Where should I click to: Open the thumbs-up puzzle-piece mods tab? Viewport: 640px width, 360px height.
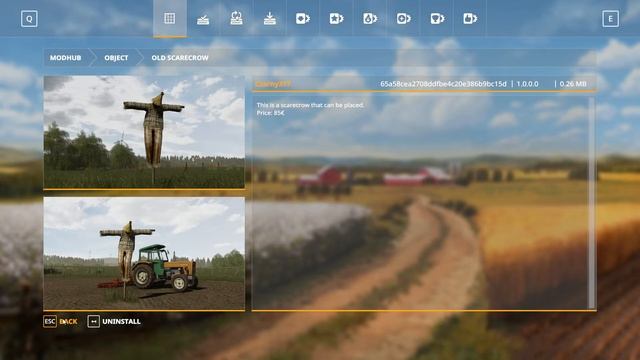point(470,18)
